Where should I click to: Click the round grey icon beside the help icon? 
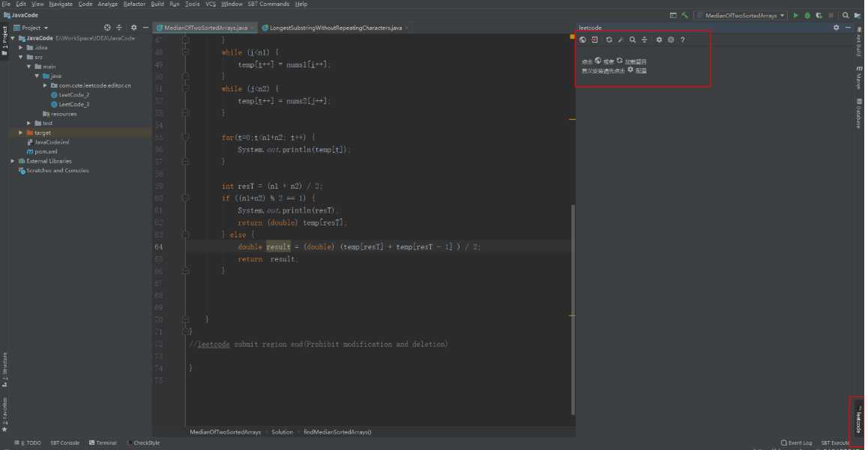click(671, 40)
